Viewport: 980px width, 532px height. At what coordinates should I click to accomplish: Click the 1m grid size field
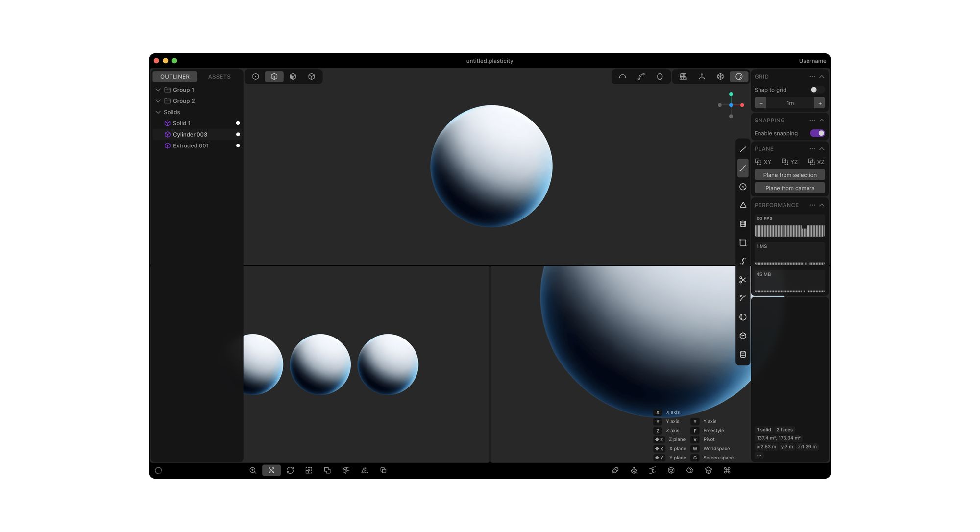point(790,103)
